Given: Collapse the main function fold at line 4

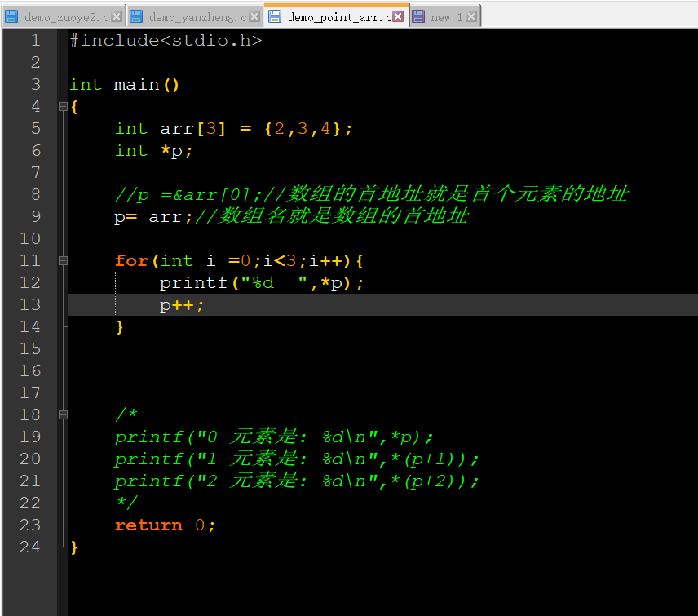Looking at the screenshot, I should [64, 106].
